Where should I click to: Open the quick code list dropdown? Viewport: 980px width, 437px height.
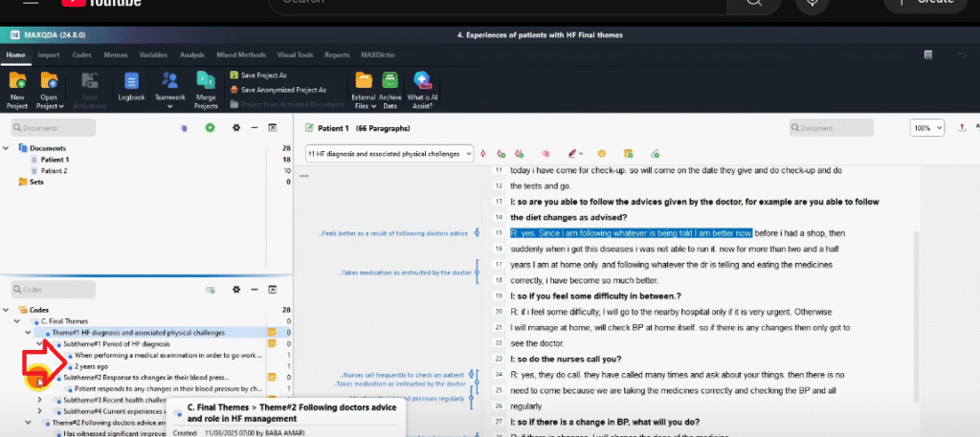tap(469, 154)
